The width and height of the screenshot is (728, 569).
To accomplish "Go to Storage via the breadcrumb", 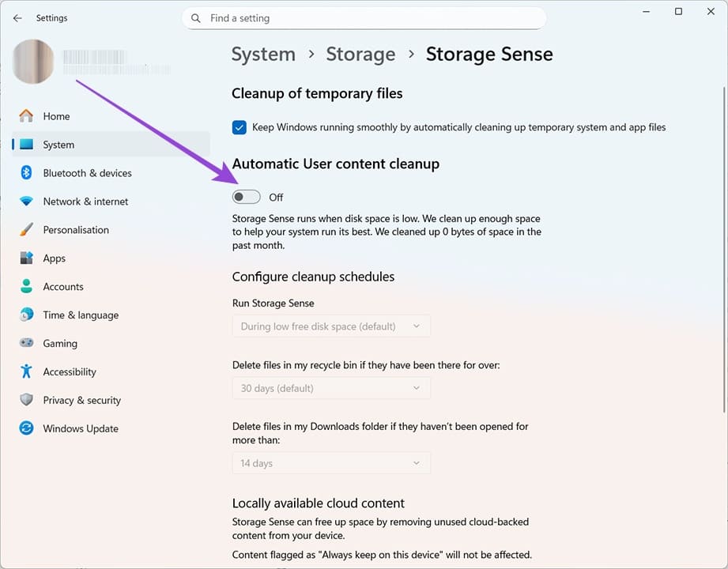I will (x=360, y=54).
